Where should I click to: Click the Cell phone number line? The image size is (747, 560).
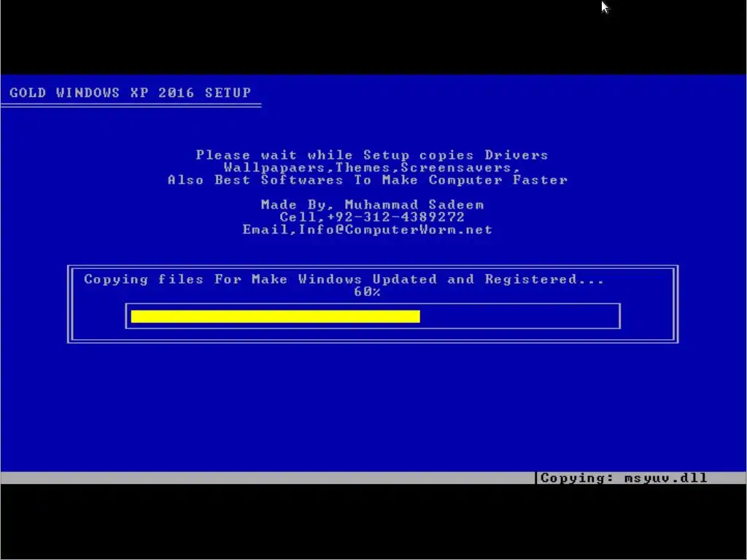(372, 217)
